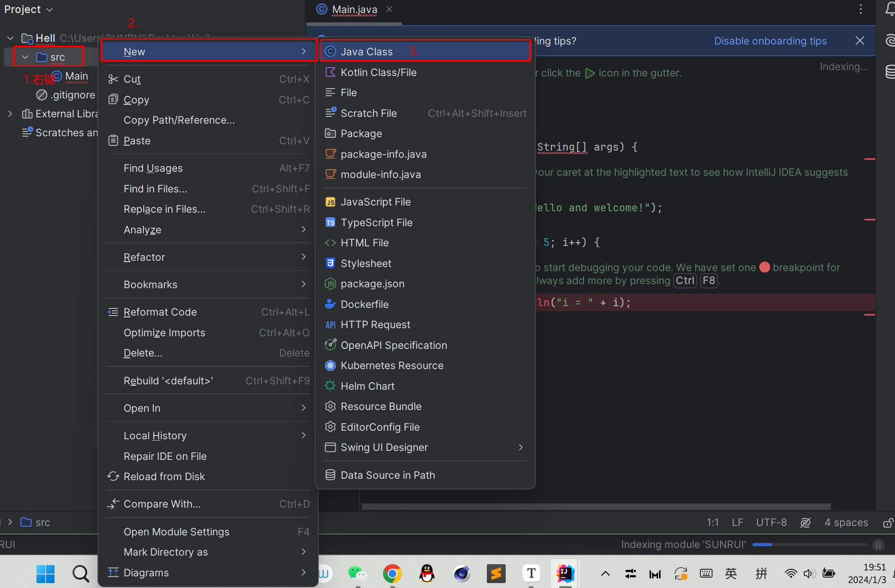Viewport: 895px width, 588px height.
Task: Click the IntelliJ IDEA taskbar icon
Action: pos(565,573)
